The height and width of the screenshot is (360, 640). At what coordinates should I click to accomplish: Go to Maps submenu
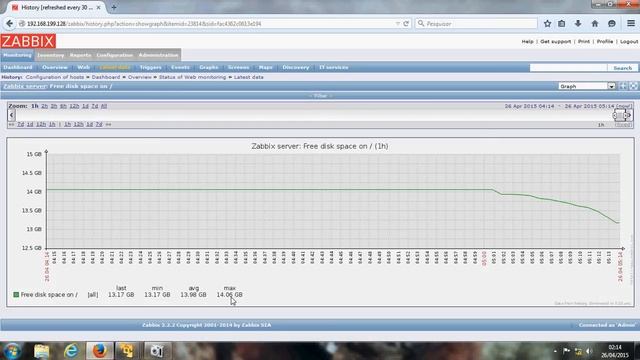(266, 67)
